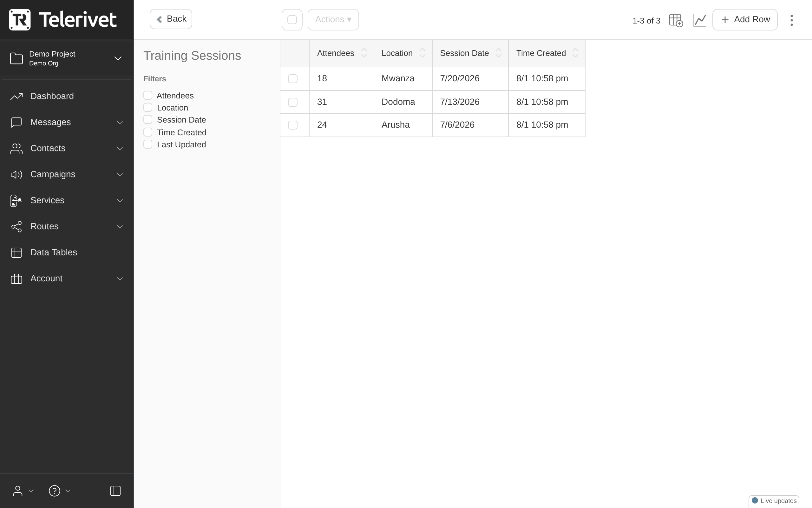Click the attendees value 18
Image resolution: width=812 pixels, height=508 pixels.
click(x=322, y=78)
